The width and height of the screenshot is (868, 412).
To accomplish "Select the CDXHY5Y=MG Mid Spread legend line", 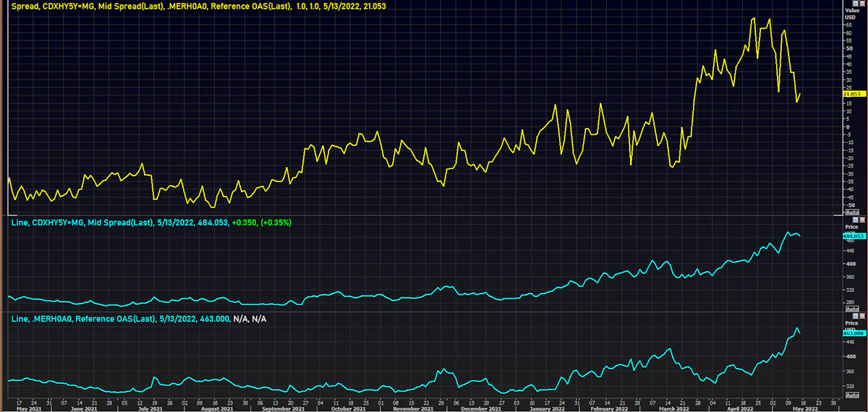I will click(151, 223).
